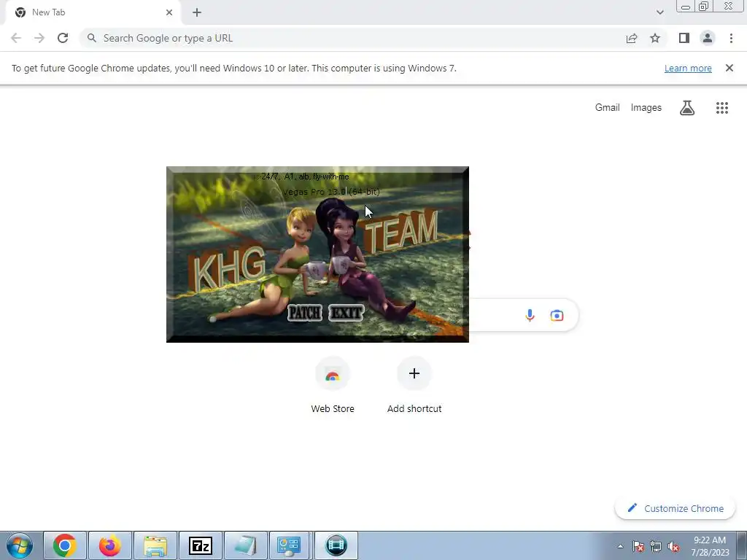
Task: Open the Chrome profile avatar menu
Action: 708,38
